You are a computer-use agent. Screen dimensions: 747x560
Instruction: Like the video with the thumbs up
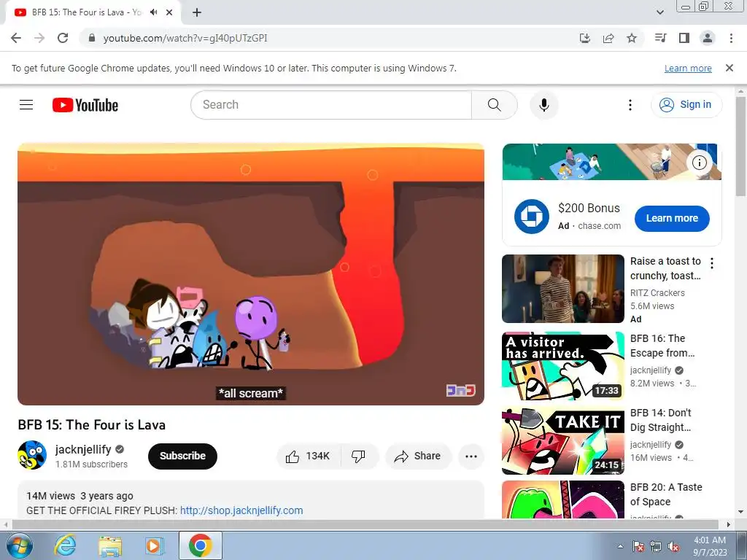tap(308, 456)
